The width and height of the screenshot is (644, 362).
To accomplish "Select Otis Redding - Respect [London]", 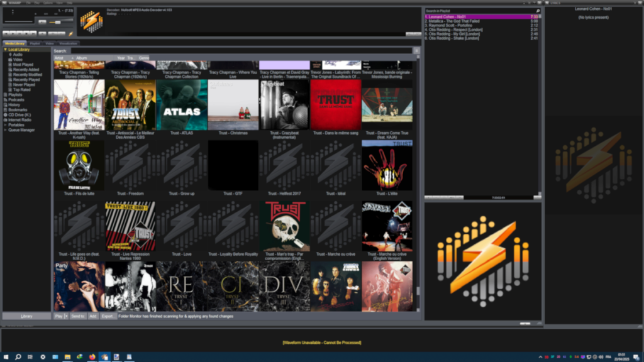I will (481, 30).
